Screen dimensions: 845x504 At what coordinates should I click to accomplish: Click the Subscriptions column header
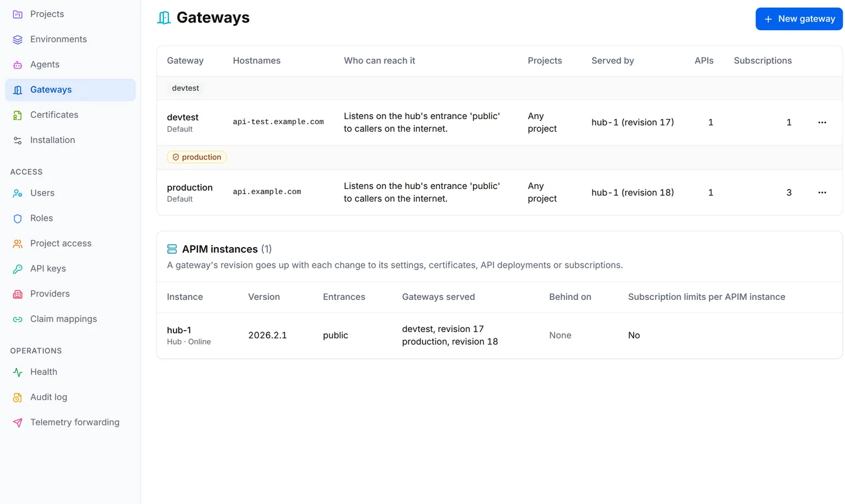point(762,60)
